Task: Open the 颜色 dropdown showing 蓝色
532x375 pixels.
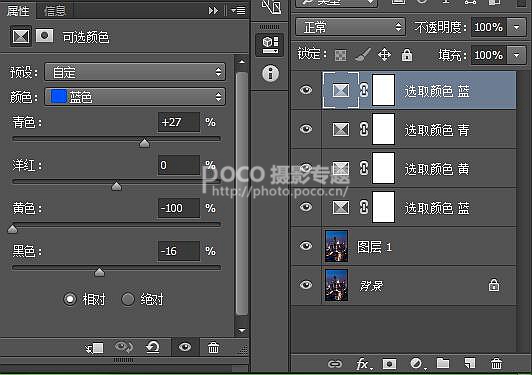Action: [x=135, y=97]
